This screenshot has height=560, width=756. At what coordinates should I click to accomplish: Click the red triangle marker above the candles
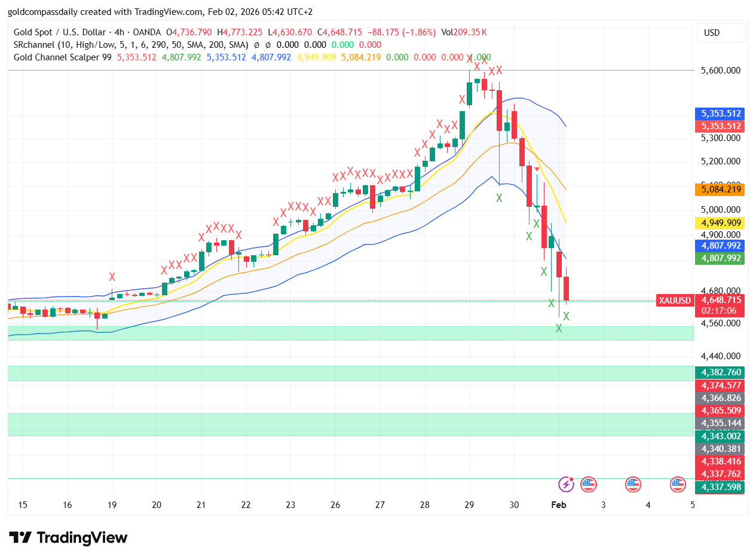537,169
